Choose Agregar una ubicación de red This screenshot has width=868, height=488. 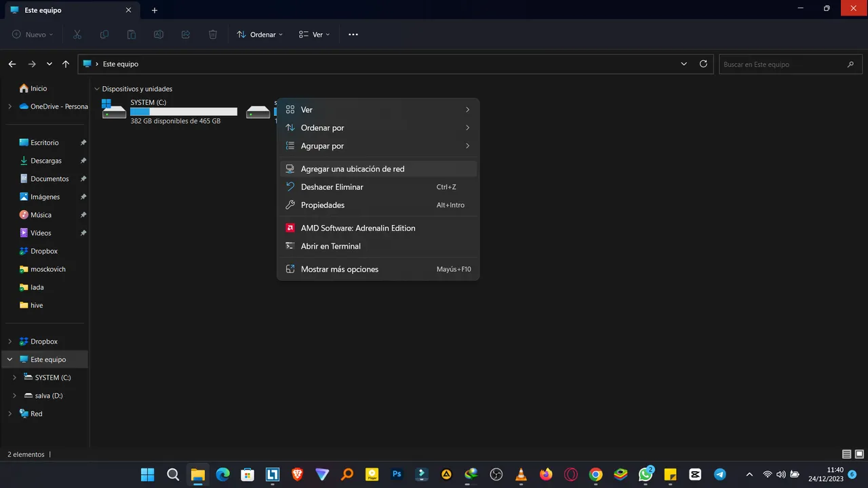(378, 169)
